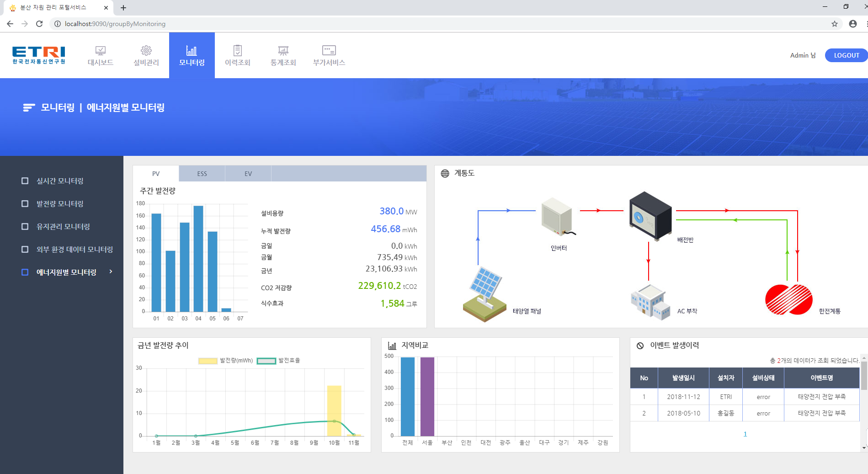Open the 부가서비스 icon
The width and height of the screenshot is (868, 474).
pyautogui.click(x=329, y=51)
